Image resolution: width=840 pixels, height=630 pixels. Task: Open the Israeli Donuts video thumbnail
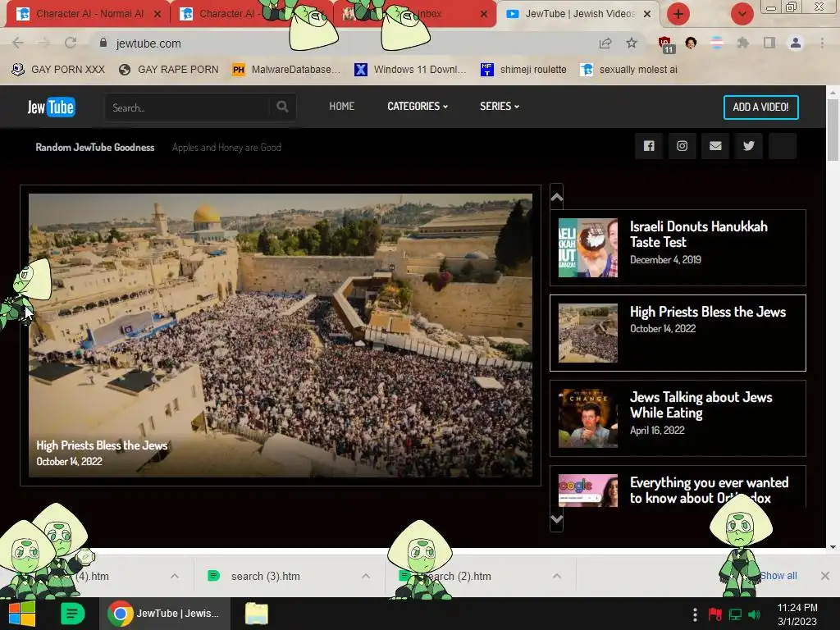(x=587, y=248)
